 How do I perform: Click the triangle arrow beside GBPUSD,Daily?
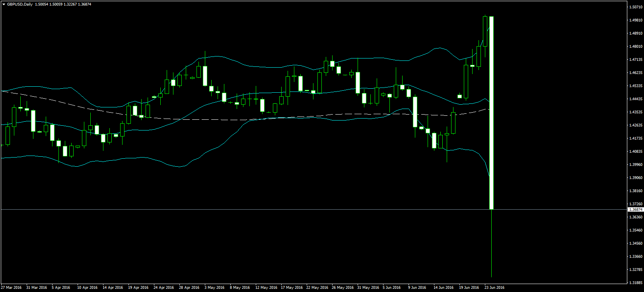(x=4, y=4)
